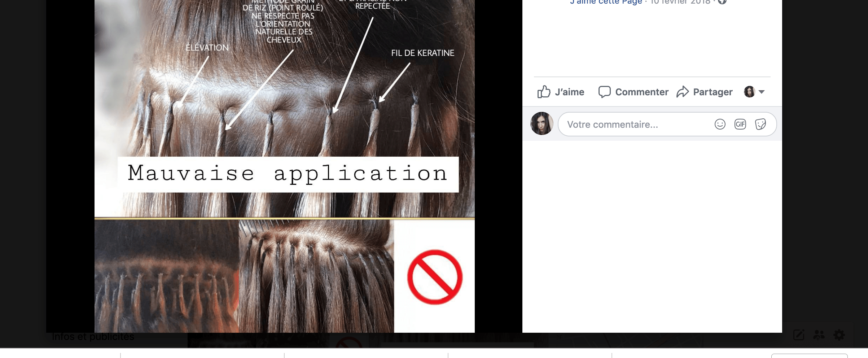Open the emoji picker in comment box
Image resolution: width=868 pixels, height=358 pixels.
720,124
